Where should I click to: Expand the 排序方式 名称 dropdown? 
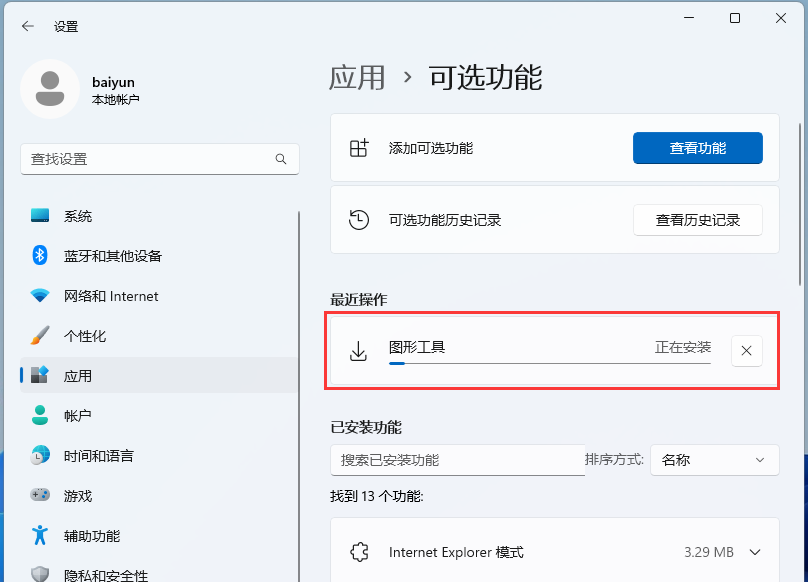[x=714, y=460]
